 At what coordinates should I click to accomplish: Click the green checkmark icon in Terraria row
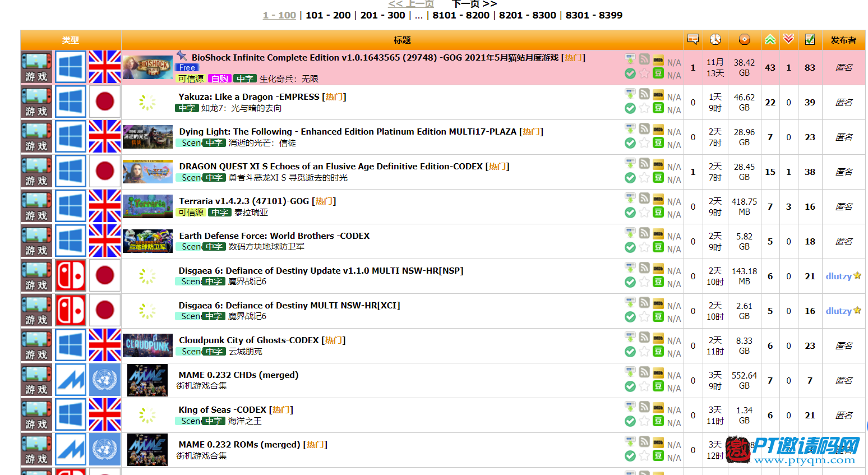pos(630,213)
